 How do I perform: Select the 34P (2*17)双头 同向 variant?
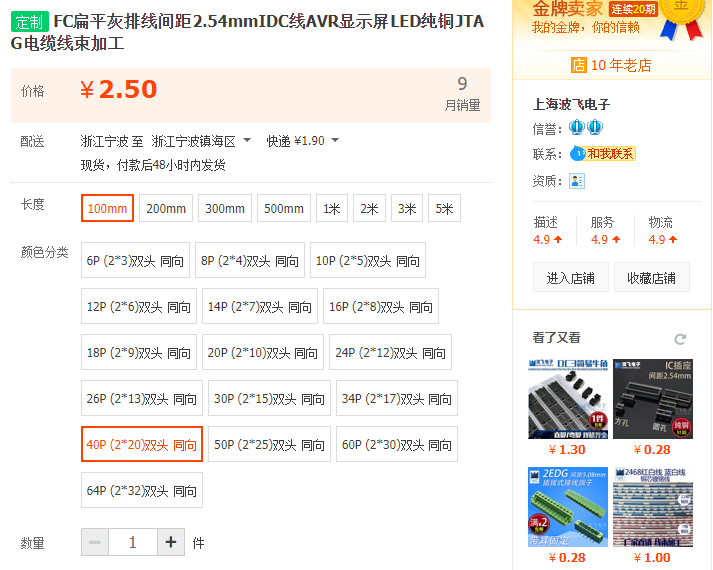pyautogui.click(x=397, y=398)
